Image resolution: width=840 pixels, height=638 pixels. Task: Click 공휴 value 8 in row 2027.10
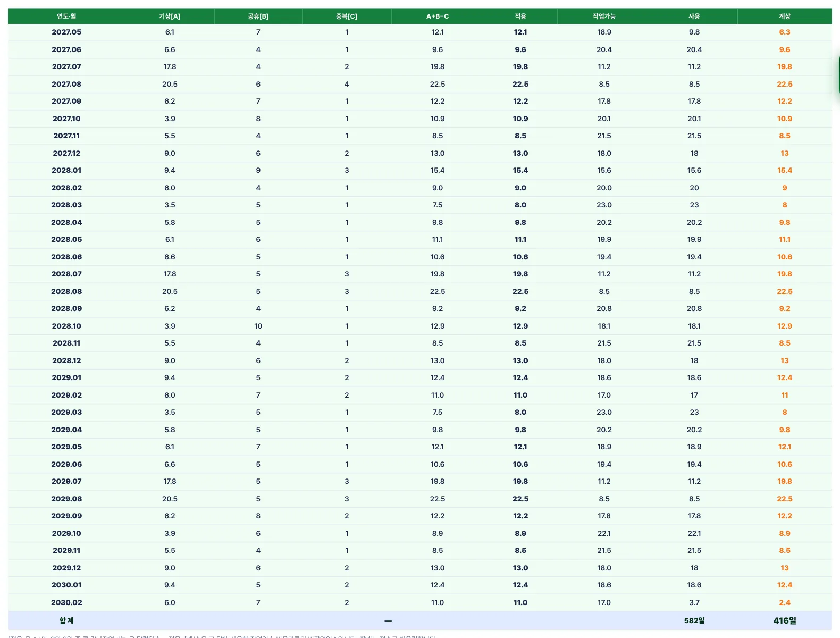point(258,119)
